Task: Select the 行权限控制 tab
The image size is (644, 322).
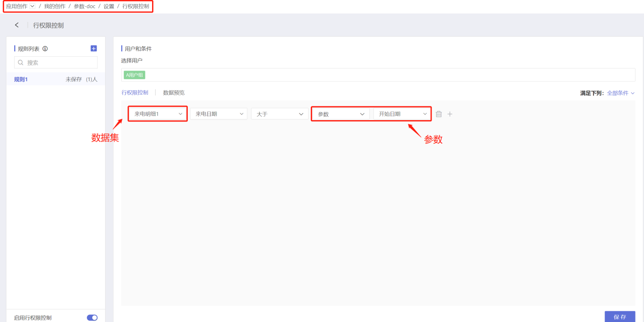Action: point(135,93)
